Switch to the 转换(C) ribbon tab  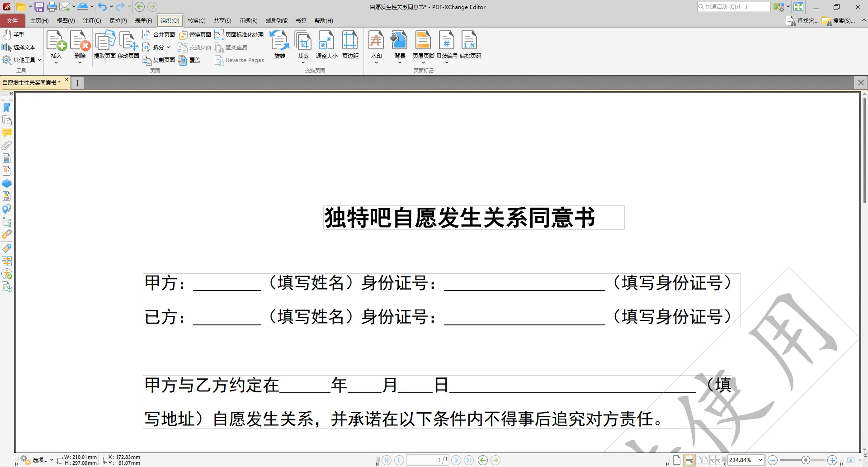point(196,20)
